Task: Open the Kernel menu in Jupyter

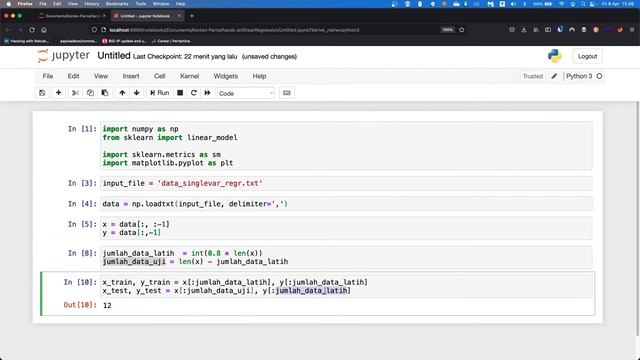Action: (189, 76)
